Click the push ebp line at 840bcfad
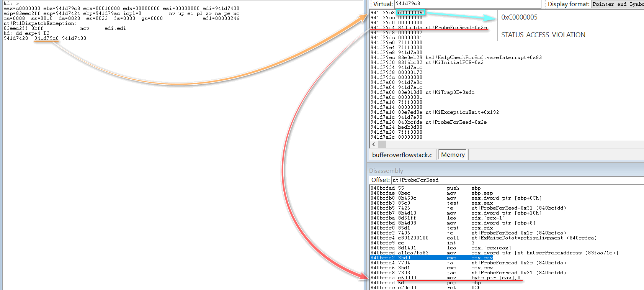Screen dimensions: 644x290 [x=425, y=188]
